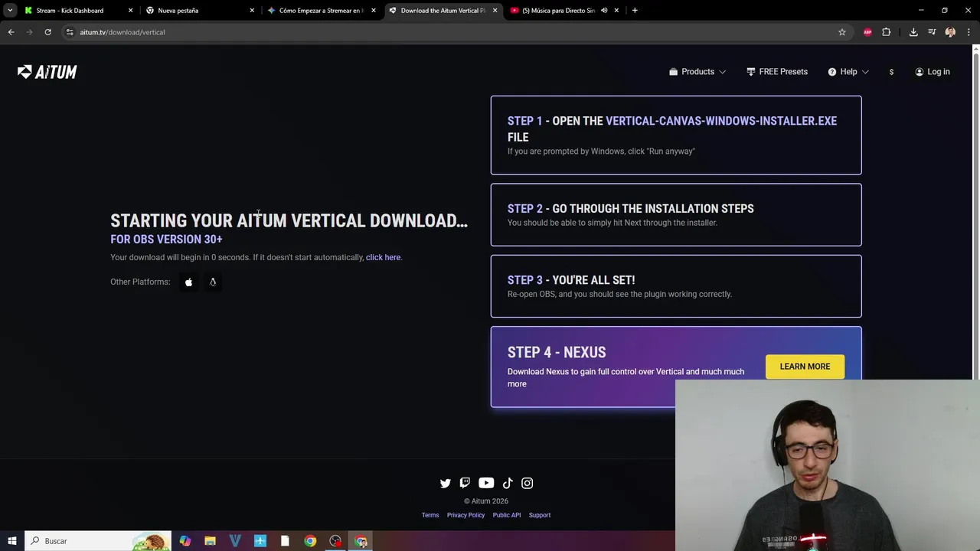Close the Cómo Empezar a Stremear tab
Image resolution: width=980 pixels, height=551 pixels.
tap(374, 11)
